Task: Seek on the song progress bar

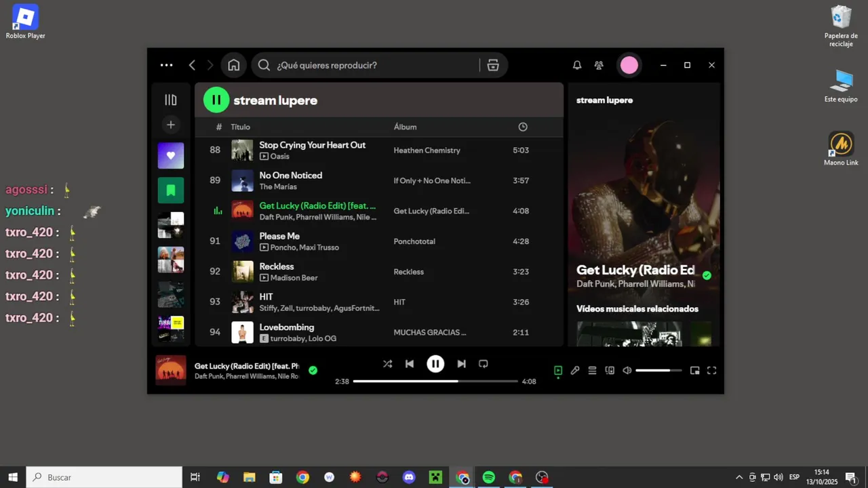Action: (435, 381)
